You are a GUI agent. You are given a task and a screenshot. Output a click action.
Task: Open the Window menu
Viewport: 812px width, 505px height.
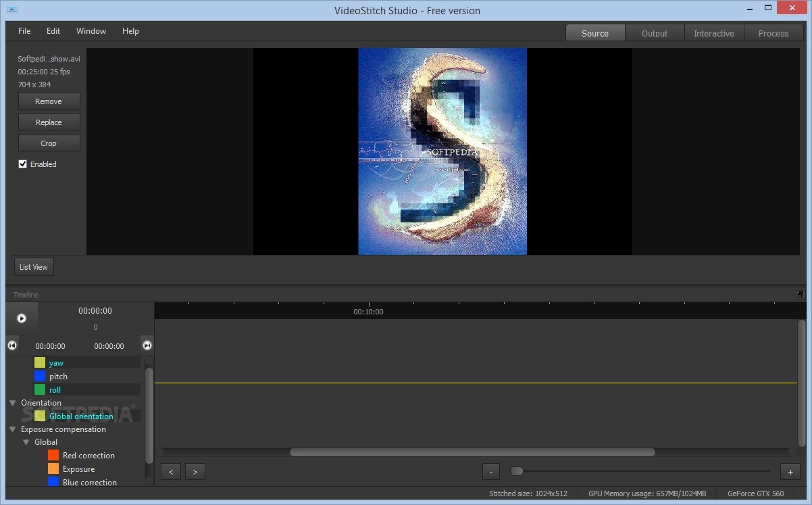click(x=91, y=31)
